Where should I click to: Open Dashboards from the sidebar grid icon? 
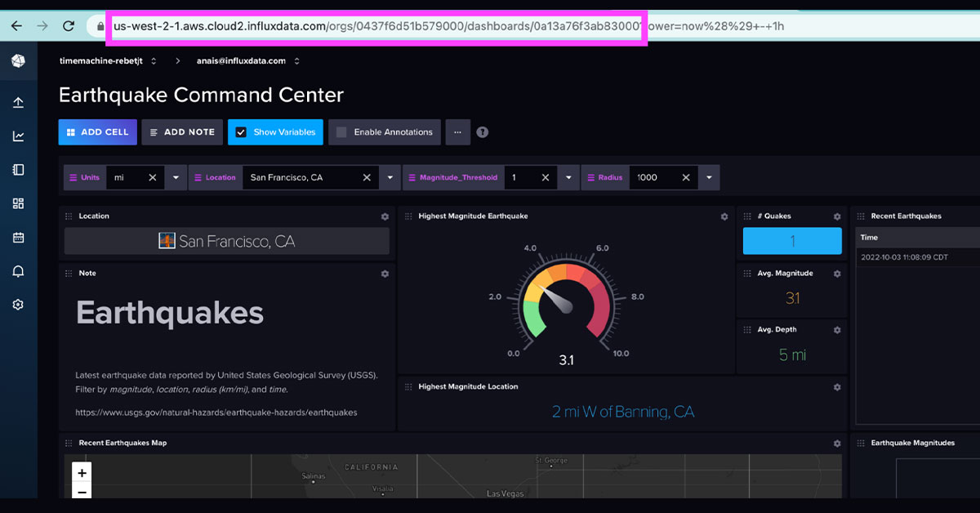pyautogui.click(x=18, y=203)
